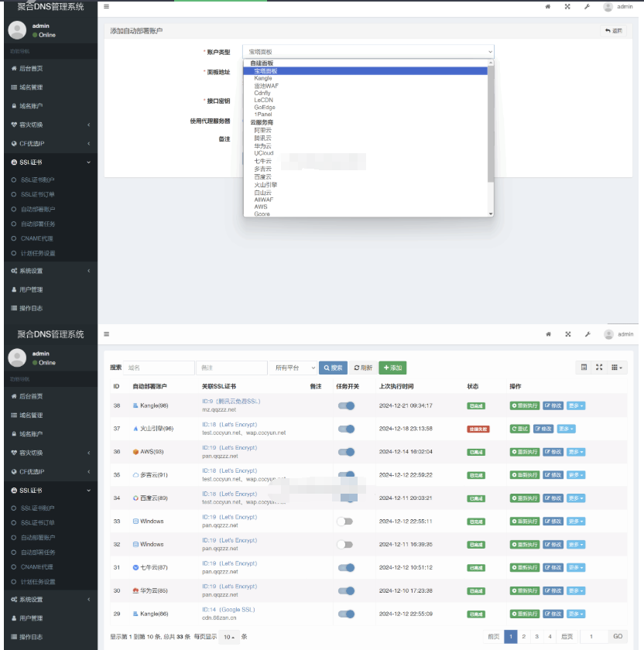Click green 添加 plus button
644x650 pixels.
point(392,368)
